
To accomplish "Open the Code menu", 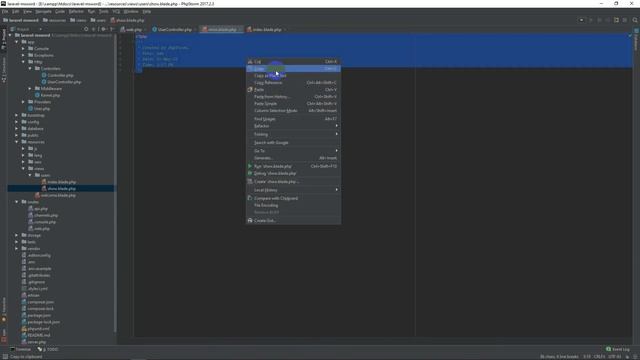I will point(60,11).
